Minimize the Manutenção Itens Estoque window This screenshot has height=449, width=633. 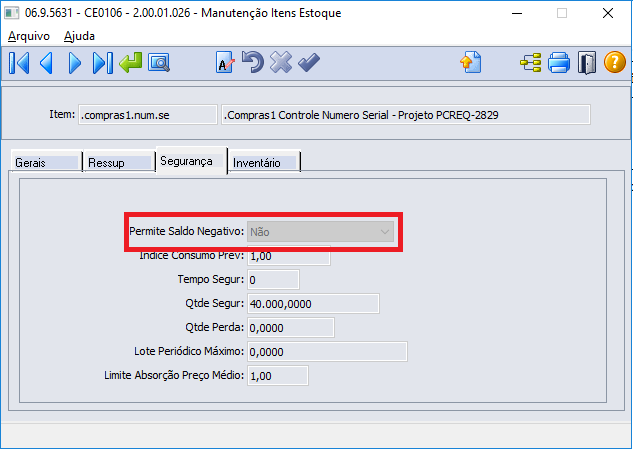pos(517,13)
